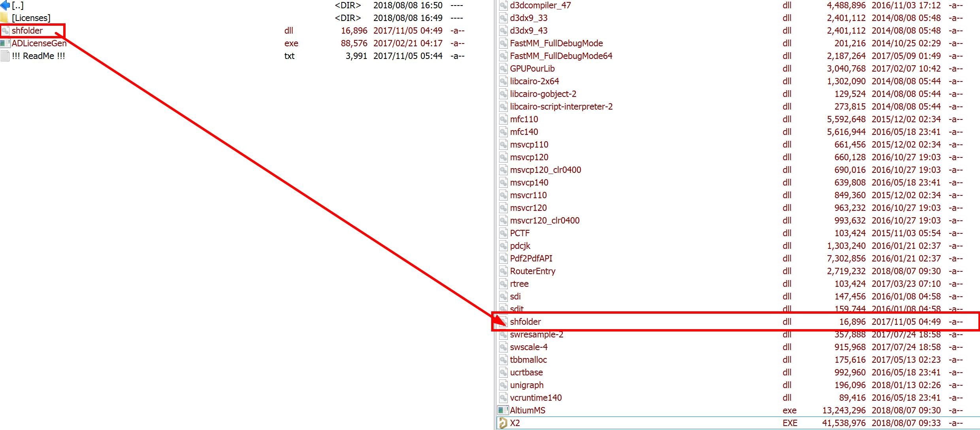Click the AltiumMS exe icon
The image size is (980, 430).
coord(503,411)
